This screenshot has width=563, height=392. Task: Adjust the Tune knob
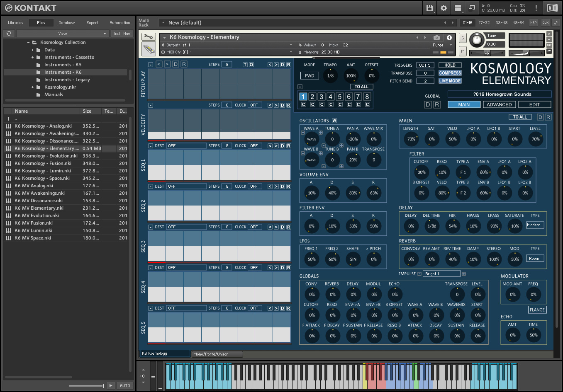pos(477,40)
